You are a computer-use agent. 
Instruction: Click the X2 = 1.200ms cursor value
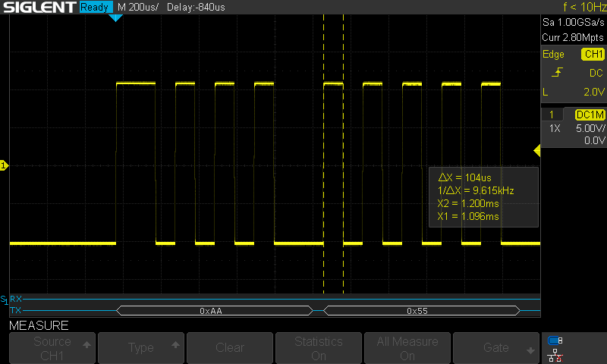[x=468, y=203]
